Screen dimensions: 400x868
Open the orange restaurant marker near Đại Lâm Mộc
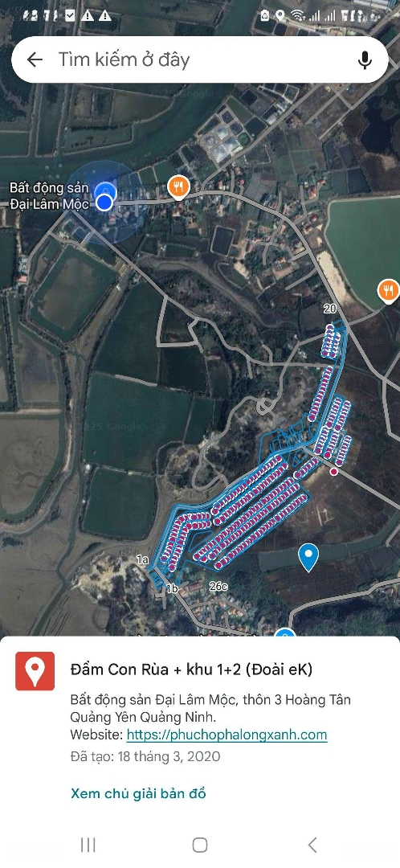click(x=178, y=187)
